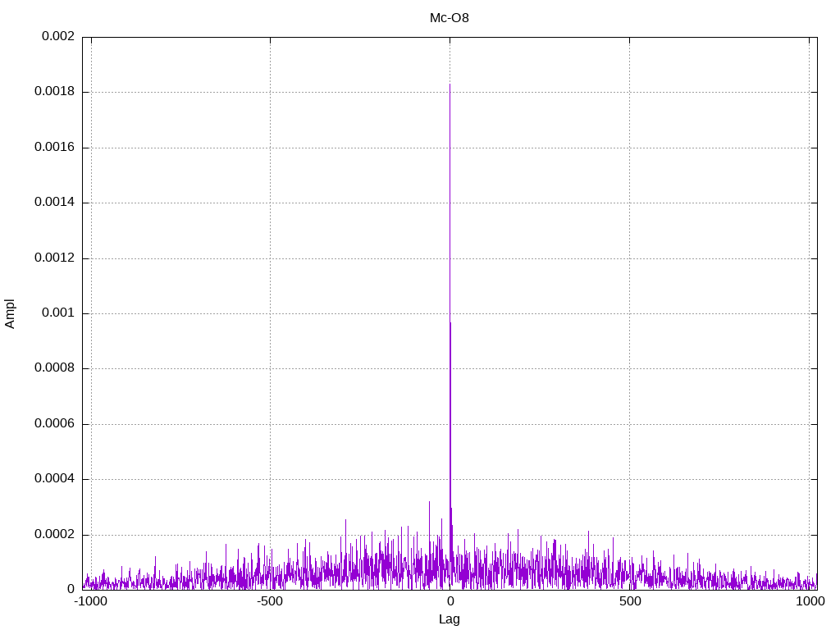The height and width of the screenshot is (630, 840).
Task: Pick the 0.0008 y-axis tick label
Action: coord(54,368)
